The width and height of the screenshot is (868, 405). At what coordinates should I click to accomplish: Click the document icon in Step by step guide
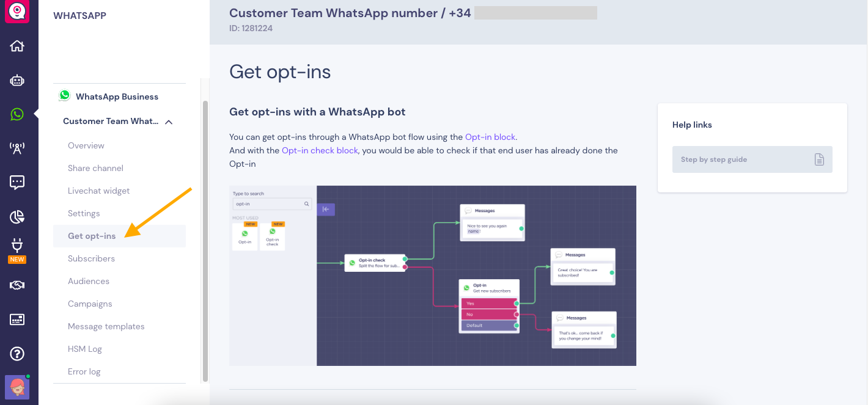click(x=819, y=159)
